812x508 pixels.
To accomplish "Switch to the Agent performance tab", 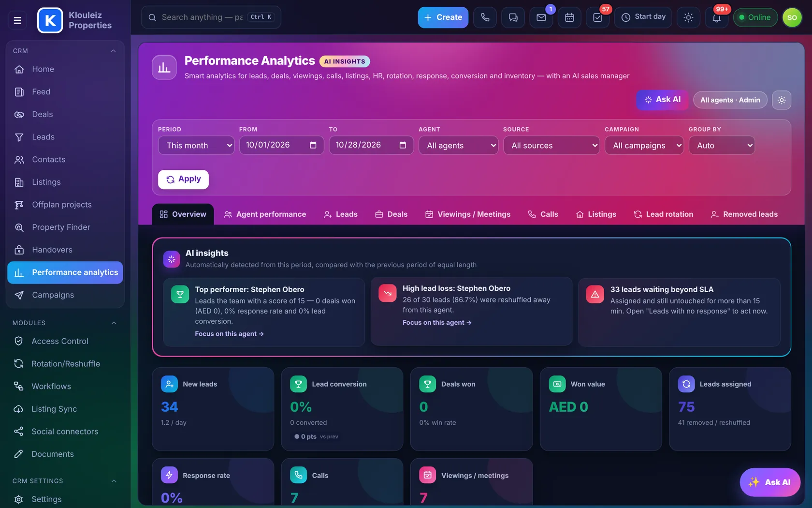I will point(265,214).
